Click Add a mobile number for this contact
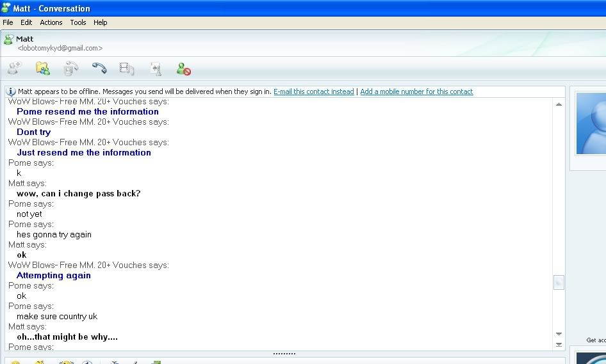Screen dimensions: 606x364 tap(416, 91)
